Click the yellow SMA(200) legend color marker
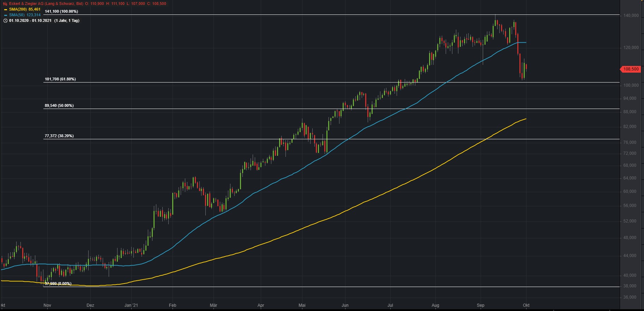Screen dimensions: 644x311 (x=6, y=10)
